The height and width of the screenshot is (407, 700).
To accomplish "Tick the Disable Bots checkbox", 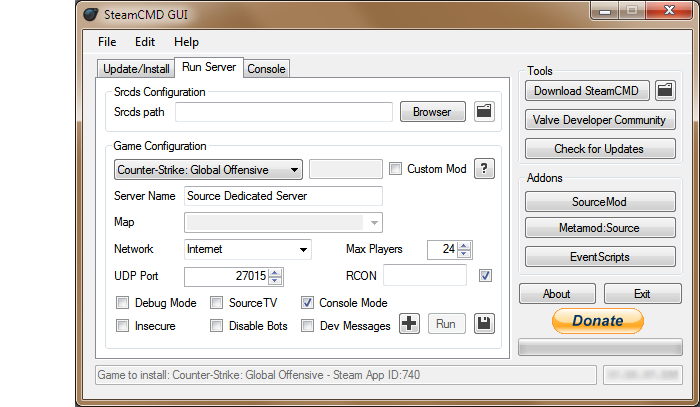I will (x=217, y=325).
